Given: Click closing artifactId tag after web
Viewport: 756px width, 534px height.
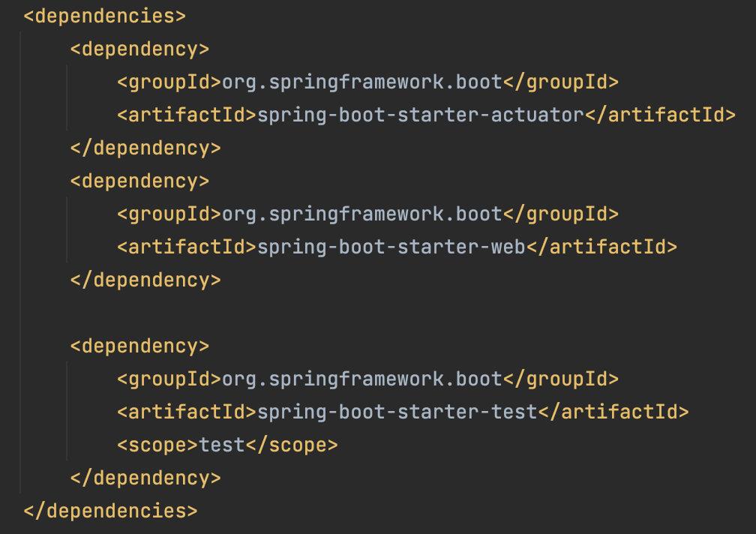Looking at the screenshot, I should [x=602, y=247].
